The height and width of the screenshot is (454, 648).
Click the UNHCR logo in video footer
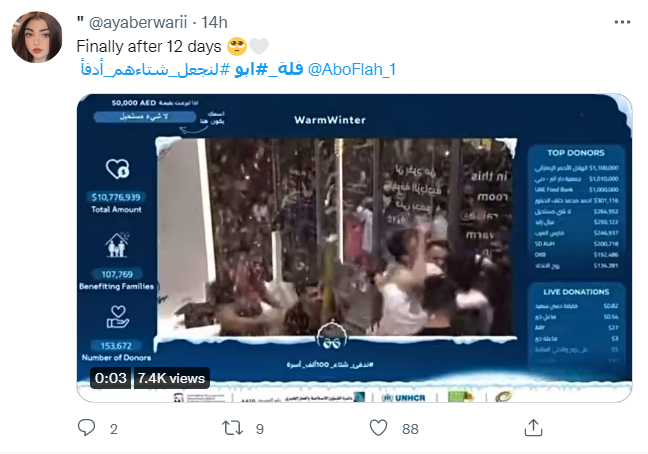[x=404, y=397]
